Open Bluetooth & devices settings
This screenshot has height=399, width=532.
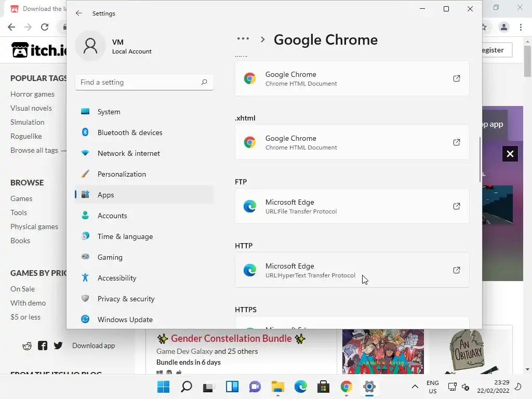click(144, 132)
